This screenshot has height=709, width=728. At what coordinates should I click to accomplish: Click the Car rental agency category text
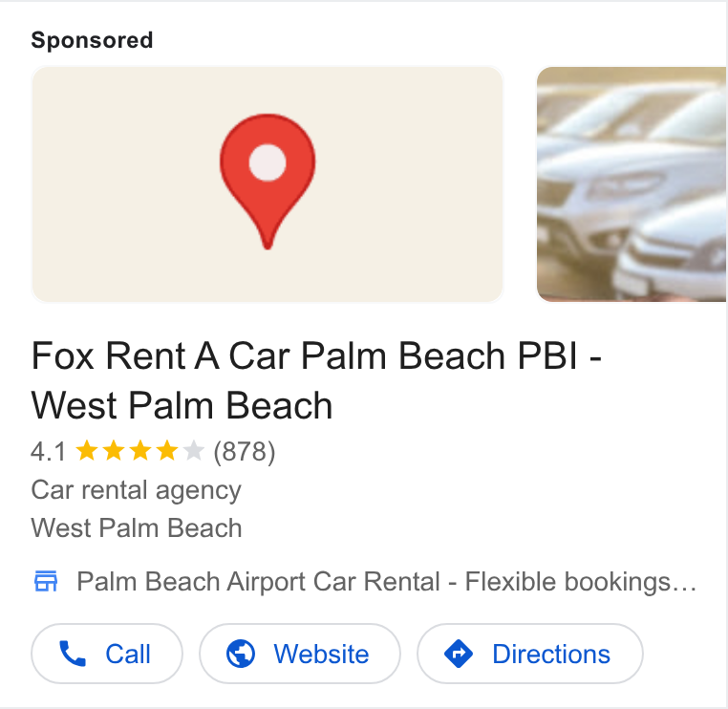pyautogui.click(x=136, y=490)
